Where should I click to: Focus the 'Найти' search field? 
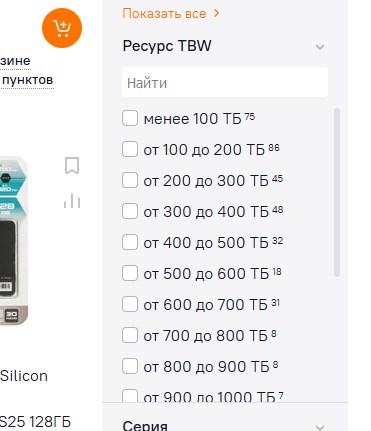(x=225, y=82)
